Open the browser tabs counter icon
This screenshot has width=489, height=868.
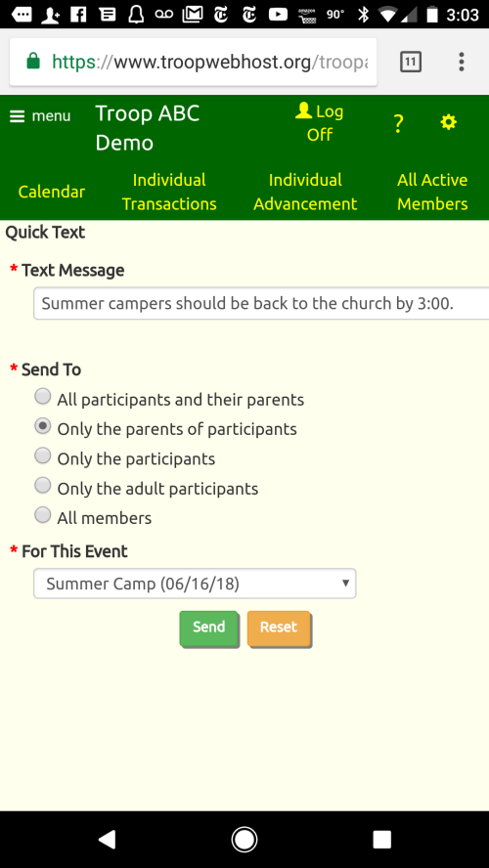411,62
